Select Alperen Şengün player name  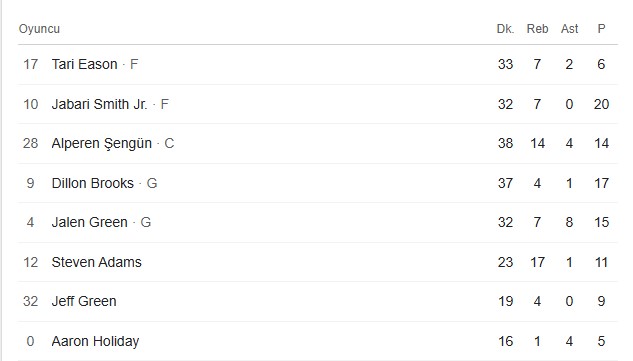pyautogui.click(x=102, y=143)
